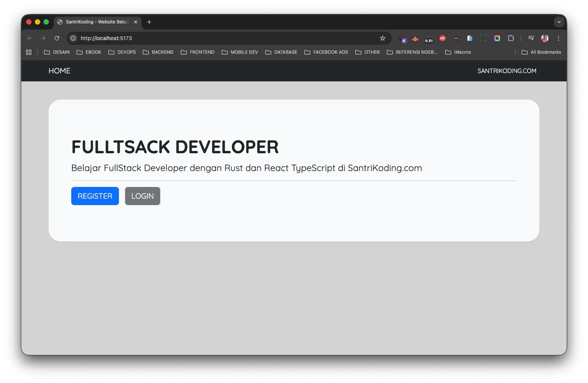This screenshot has height=383, width=588.
Task: Close the SantriKoding tab
Action: (x=136, y=22)
